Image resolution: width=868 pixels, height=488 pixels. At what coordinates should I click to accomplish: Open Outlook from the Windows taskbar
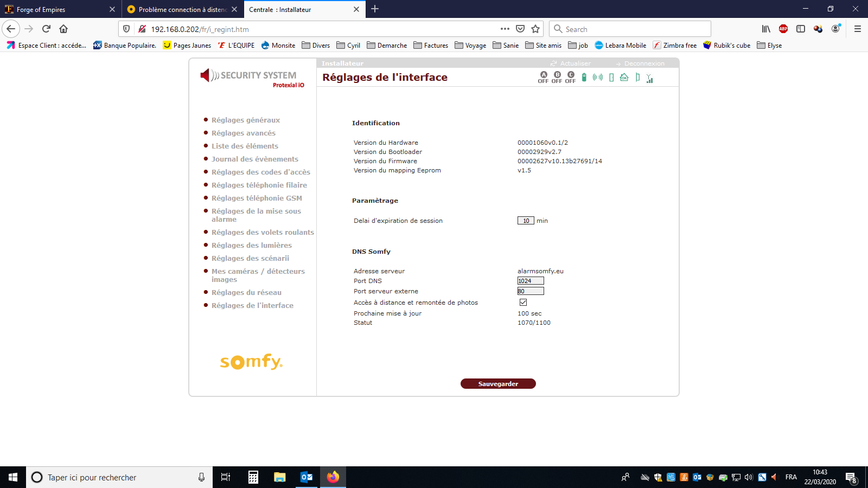pos(307,477)
